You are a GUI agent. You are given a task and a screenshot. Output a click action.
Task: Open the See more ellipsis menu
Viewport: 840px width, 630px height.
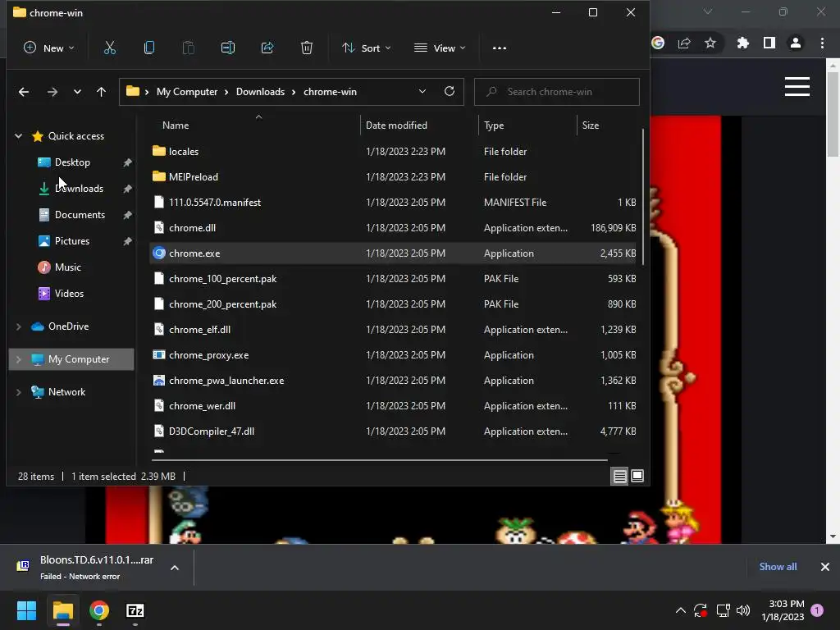tap(500, 48)
